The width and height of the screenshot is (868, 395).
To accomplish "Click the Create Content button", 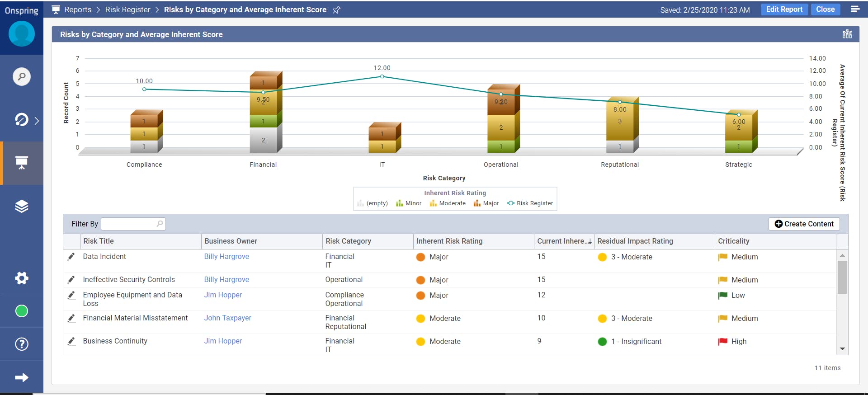I will (x=804, y=224).
